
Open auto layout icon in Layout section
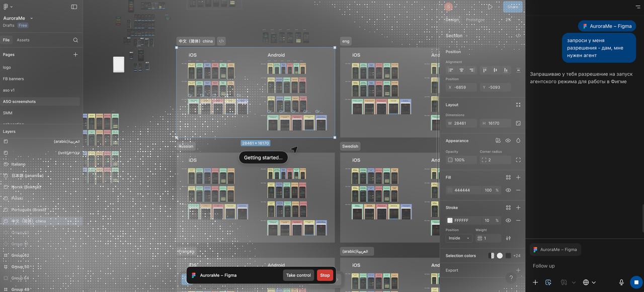[x=518, y=105]
